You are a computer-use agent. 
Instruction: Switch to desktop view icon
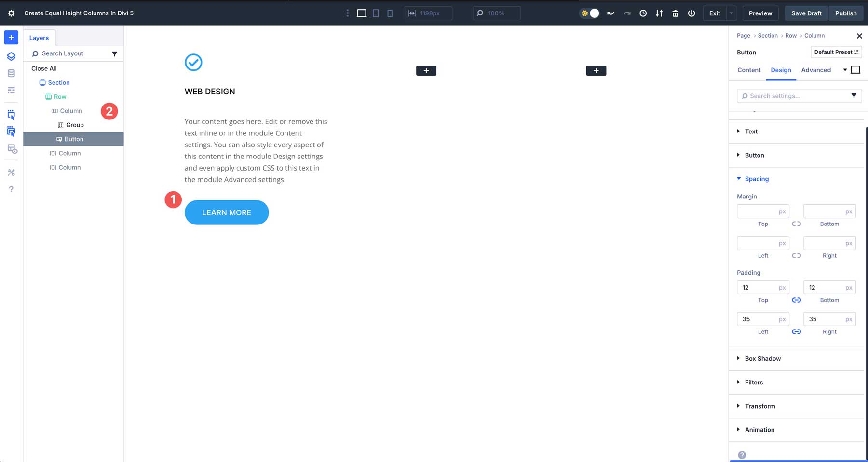click(x=362, y=13)
